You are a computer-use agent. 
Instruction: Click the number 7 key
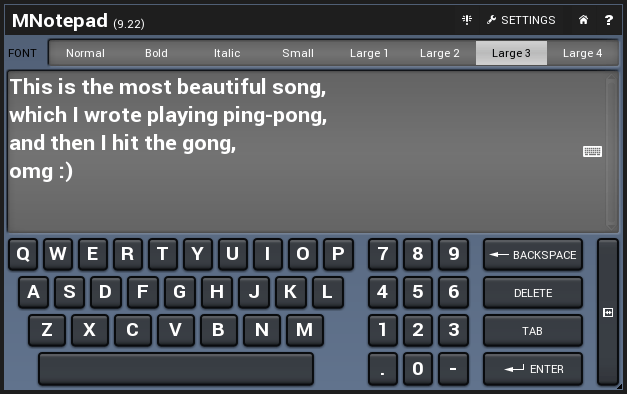(x=383, y=254)
